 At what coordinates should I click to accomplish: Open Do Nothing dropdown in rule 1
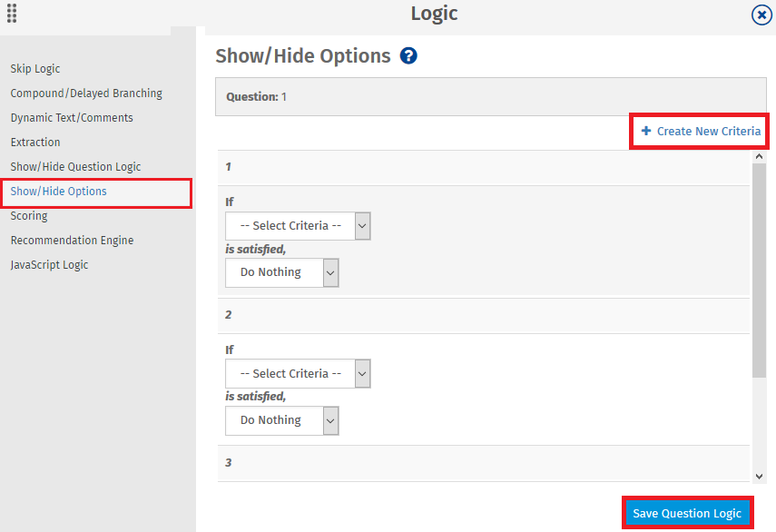click(x=282, y=272)
